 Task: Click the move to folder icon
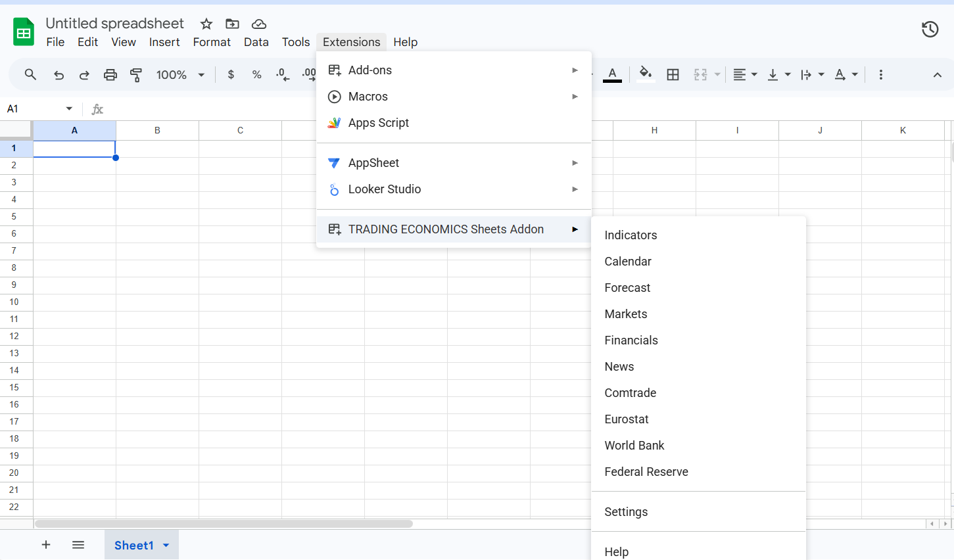(x=232, y=24)
